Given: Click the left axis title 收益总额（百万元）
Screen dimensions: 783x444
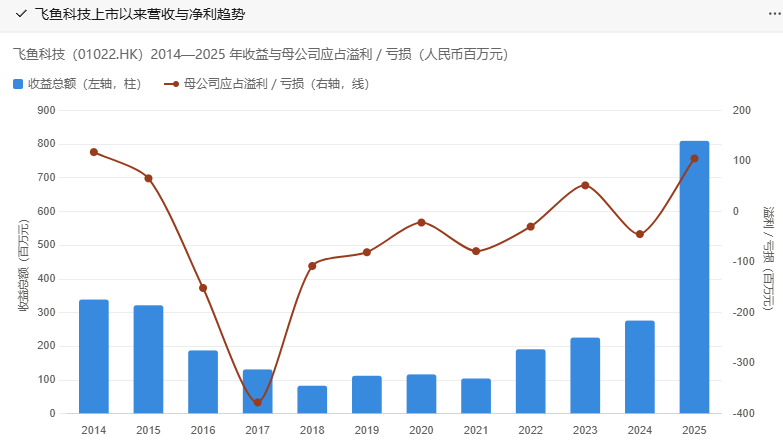Looking at the screenshot, I should 23,266.
